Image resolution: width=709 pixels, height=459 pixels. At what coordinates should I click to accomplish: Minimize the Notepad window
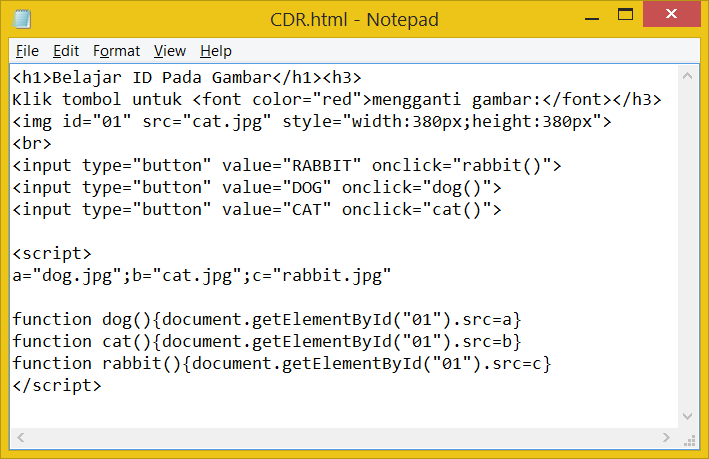[591, 19]
